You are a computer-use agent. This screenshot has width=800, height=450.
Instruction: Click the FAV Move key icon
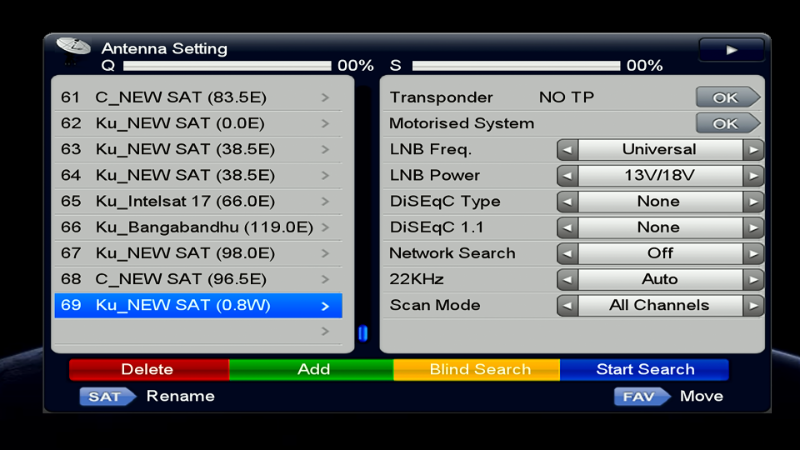[641, 396]
